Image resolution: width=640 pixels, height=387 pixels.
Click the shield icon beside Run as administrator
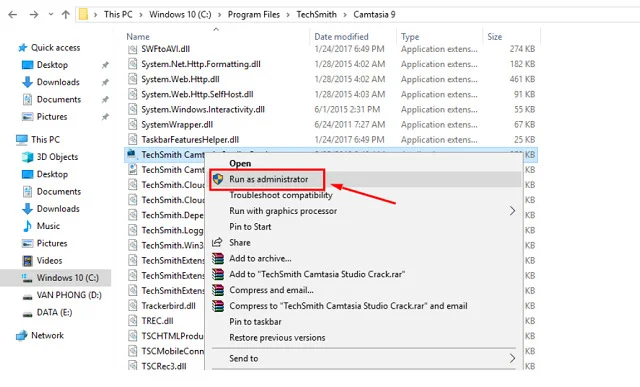click(x=218, y=179)
